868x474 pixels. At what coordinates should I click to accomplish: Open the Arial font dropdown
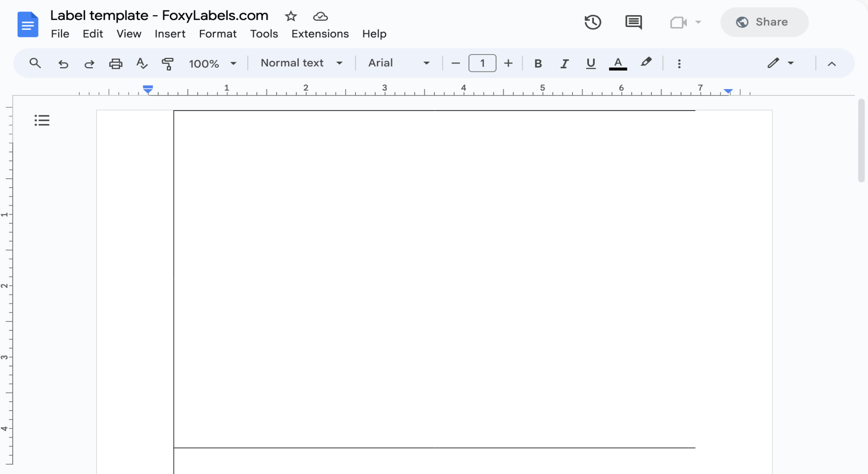(x=399, y=63)
